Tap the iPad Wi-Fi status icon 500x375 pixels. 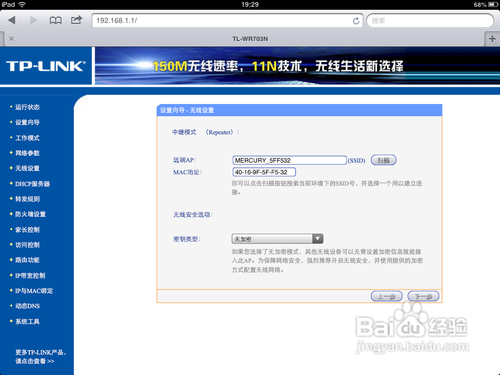(22, 4)
